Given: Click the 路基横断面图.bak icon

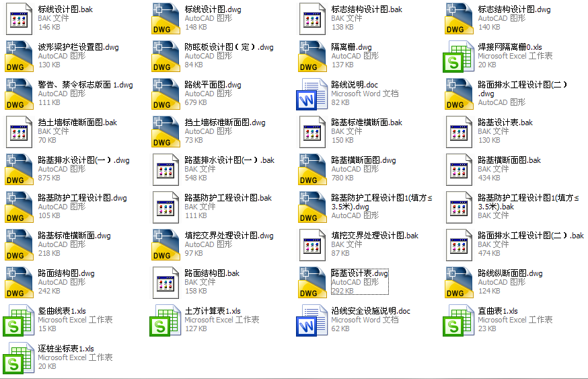Looking at the screenshot, I should 459,170.
